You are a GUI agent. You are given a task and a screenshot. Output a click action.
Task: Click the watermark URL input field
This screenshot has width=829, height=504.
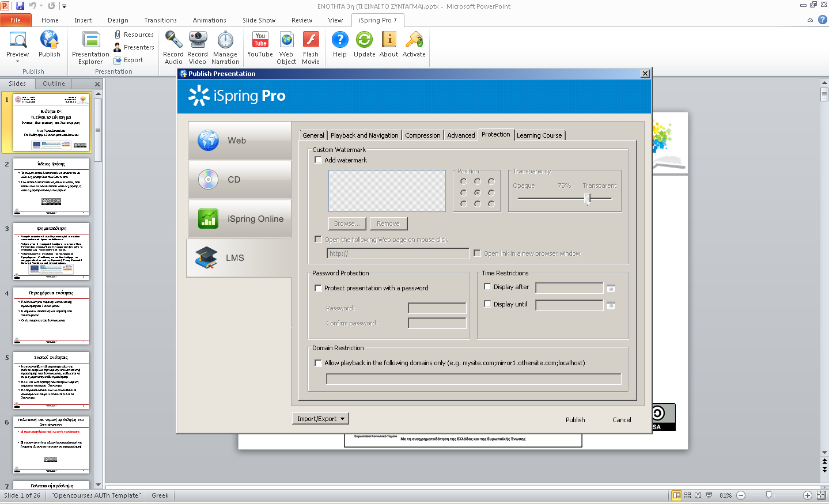(x=398, y=253)
